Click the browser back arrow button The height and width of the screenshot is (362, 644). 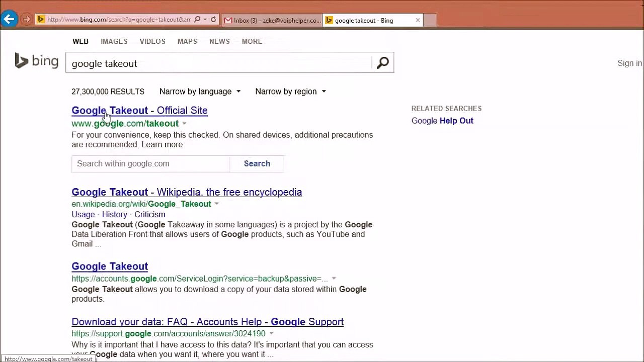click(x=9, y=20)
